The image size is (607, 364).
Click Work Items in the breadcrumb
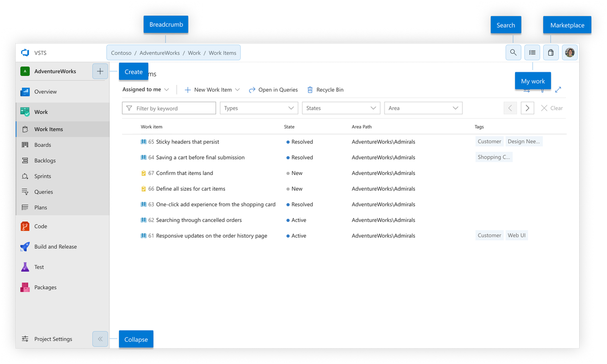(223, 53)
